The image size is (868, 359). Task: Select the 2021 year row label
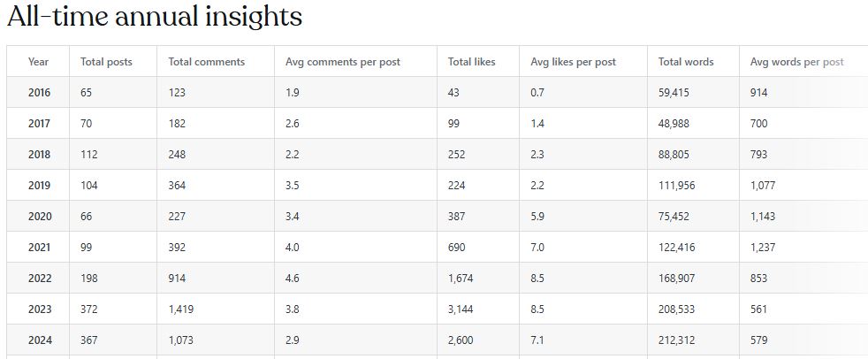point(40,248)
